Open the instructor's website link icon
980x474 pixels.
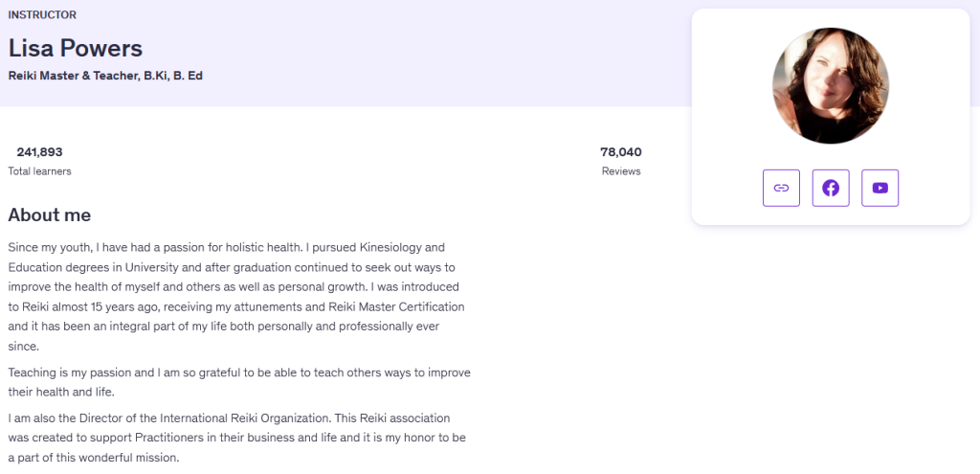[781, 188]
